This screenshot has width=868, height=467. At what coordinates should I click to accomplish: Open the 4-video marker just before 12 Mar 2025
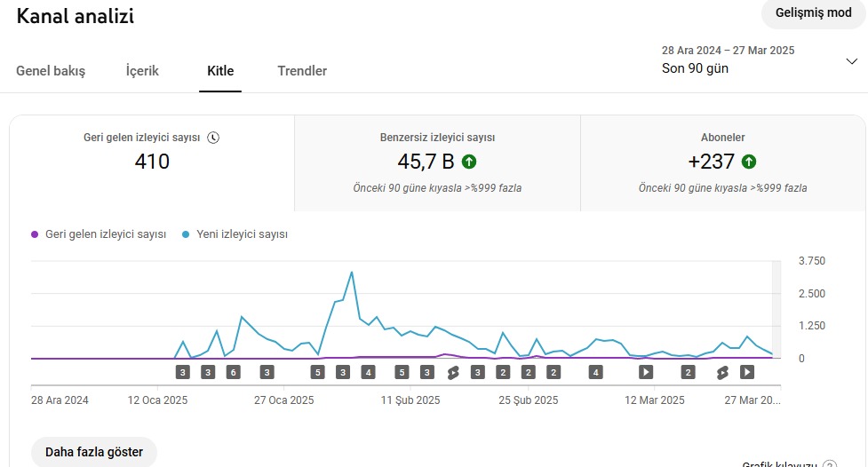(x=595, y=372)
